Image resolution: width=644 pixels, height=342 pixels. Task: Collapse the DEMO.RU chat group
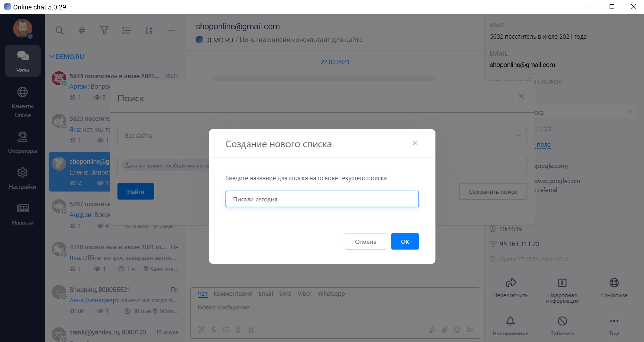click(51, 57)
